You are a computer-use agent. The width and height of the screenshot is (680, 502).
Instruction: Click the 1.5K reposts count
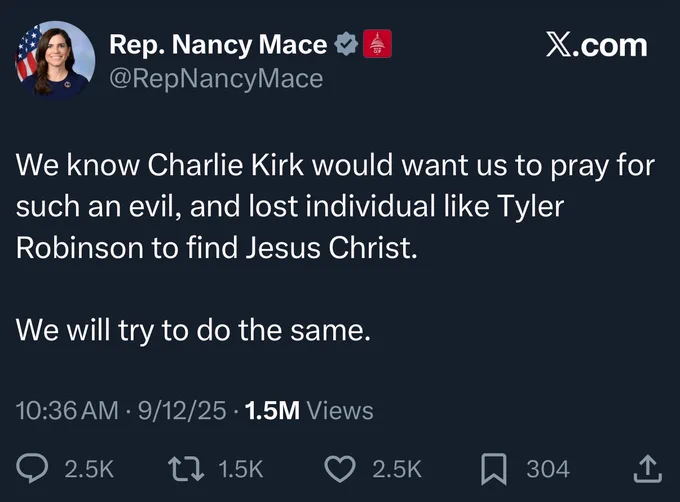point(241,469)
